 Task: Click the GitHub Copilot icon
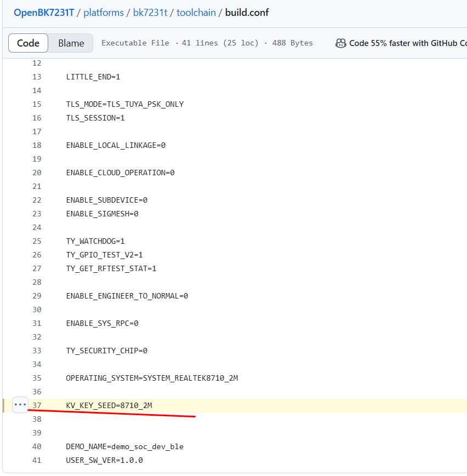340,43
